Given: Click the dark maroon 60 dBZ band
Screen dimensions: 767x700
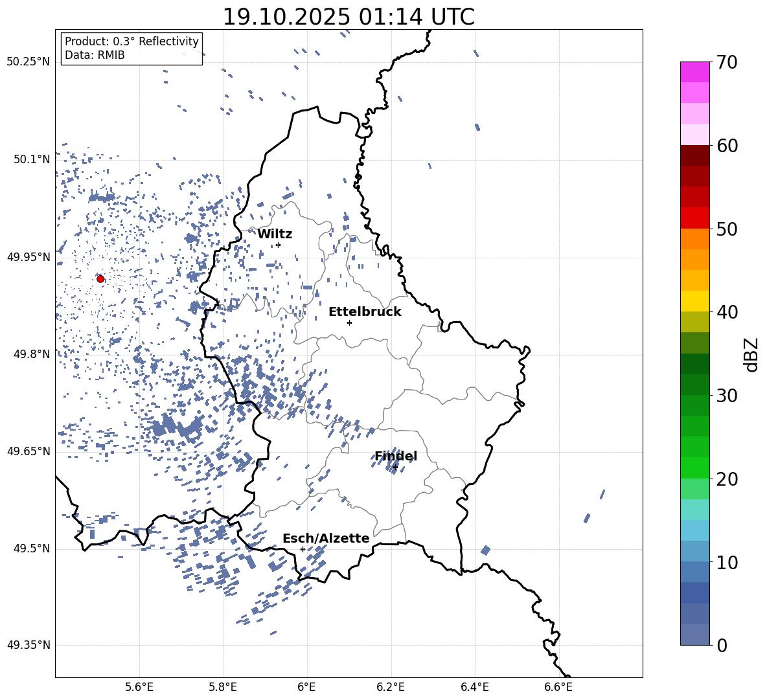Looking at the screenshot, I should 694,155.
